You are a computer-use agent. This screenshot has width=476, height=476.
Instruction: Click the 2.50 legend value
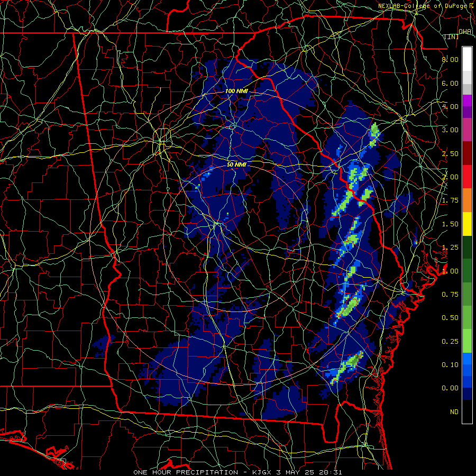click(x=450, y=153)
